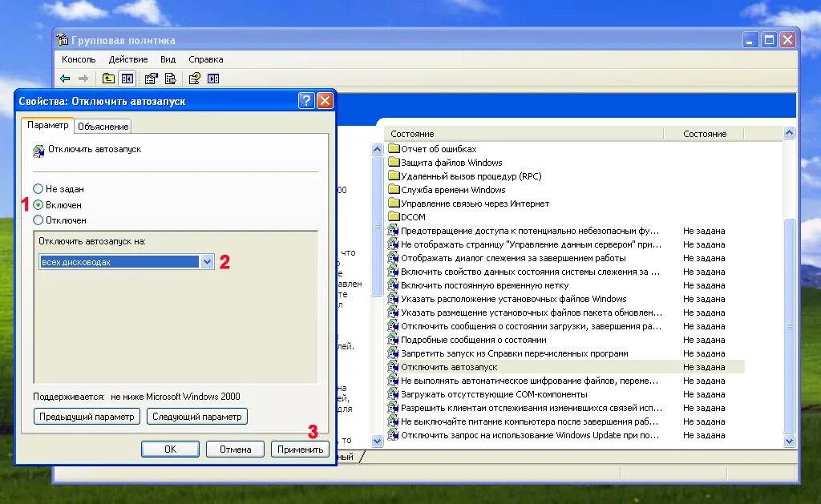Click the Отмена button
The image size is (821, 504).
235,449
